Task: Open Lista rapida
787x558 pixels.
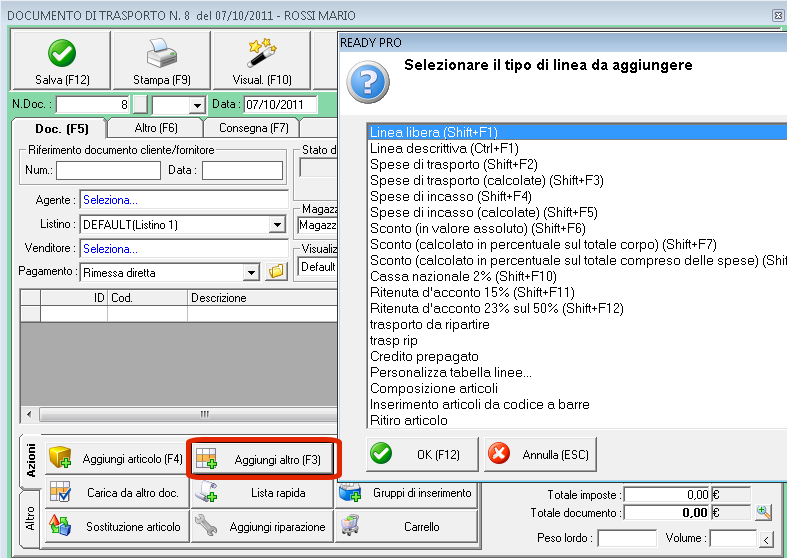Action: tap(263, 493)
